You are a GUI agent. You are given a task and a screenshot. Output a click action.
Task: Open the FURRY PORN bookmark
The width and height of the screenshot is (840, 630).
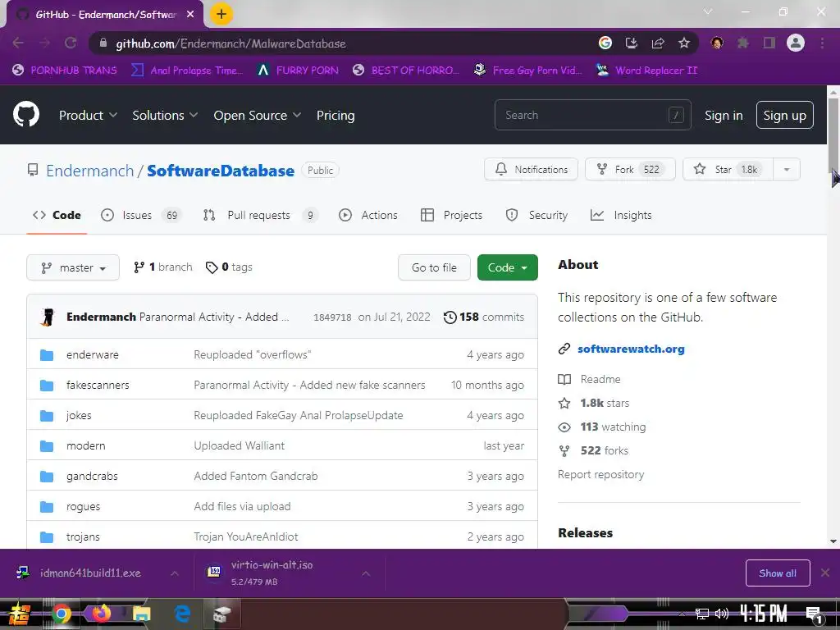tap(298, 71)
